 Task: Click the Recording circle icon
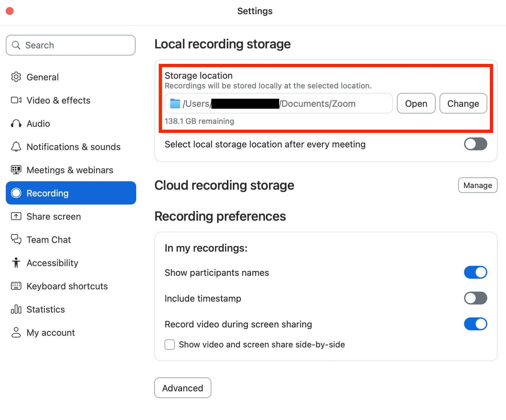point(16,193)
